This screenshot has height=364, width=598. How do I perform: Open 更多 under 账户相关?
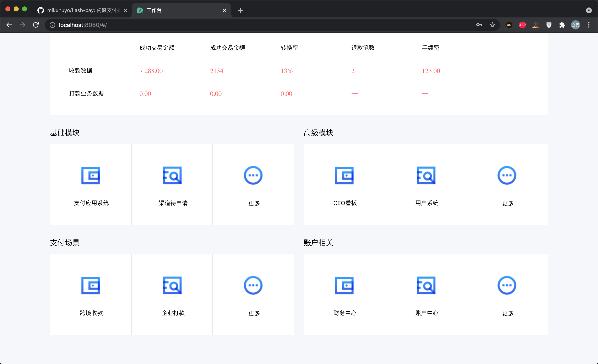coord(507,285)
